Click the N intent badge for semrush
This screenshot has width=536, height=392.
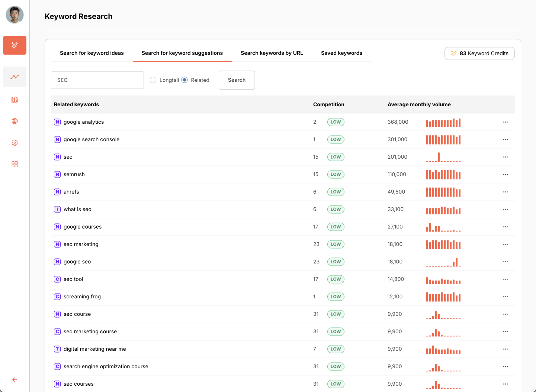[x=57, y=174]
